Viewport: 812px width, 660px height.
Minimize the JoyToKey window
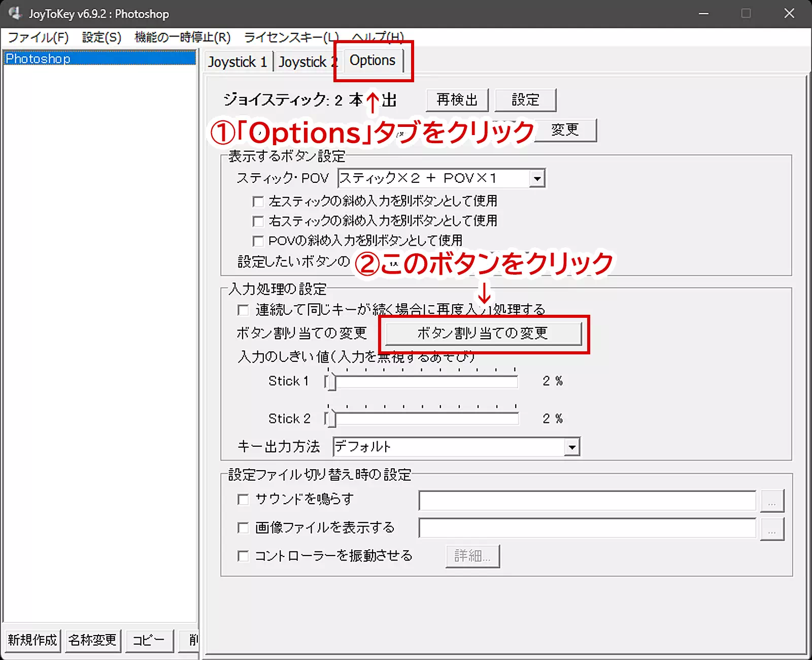point(703,14)
